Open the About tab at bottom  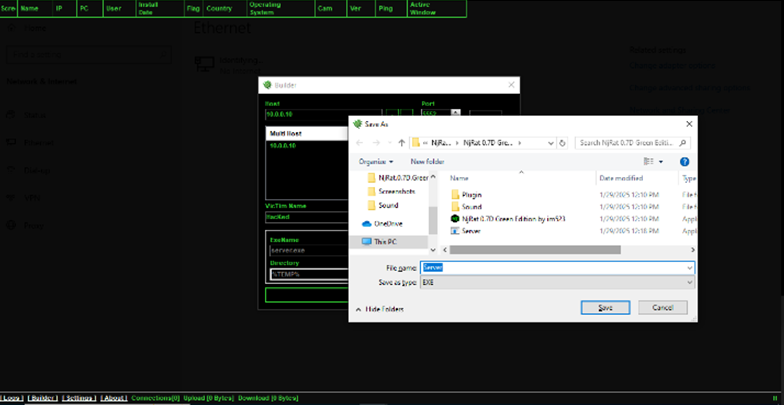click(113, 398)
